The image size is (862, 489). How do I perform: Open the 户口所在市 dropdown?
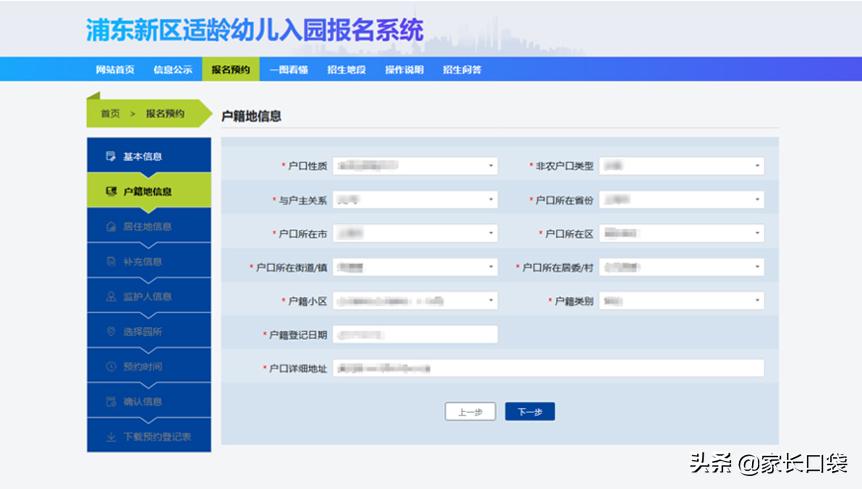(x=415, y=234)
